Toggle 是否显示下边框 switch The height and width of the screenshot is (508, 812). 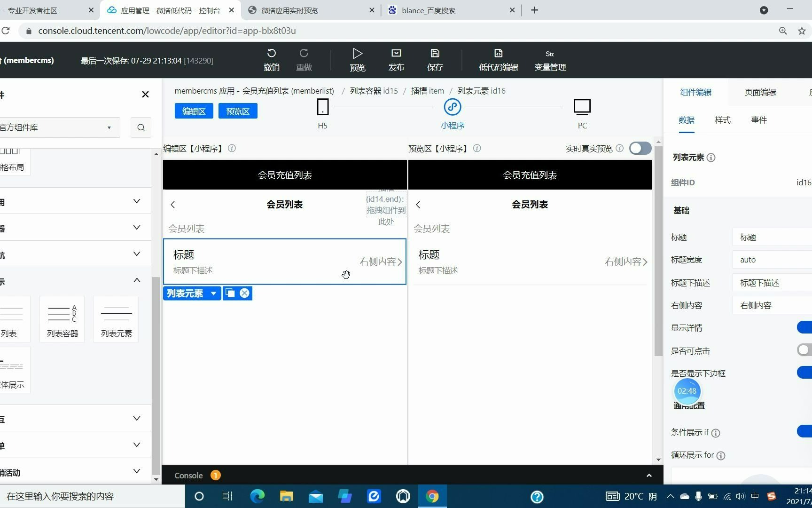pos(804,373)
